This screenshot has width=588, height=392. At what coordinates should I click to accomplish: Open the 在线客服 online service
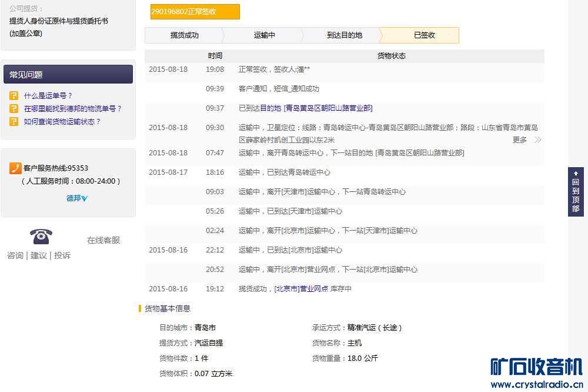coord(103,240)
